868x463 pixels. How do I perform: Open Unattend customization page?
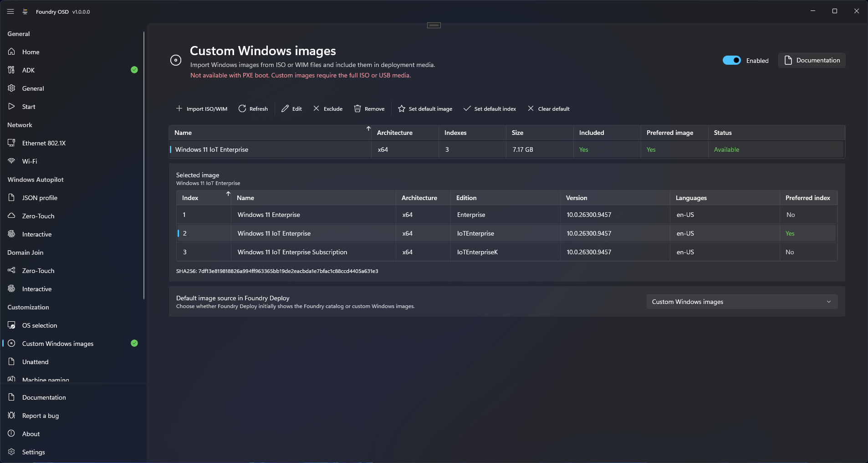[73, 362]
